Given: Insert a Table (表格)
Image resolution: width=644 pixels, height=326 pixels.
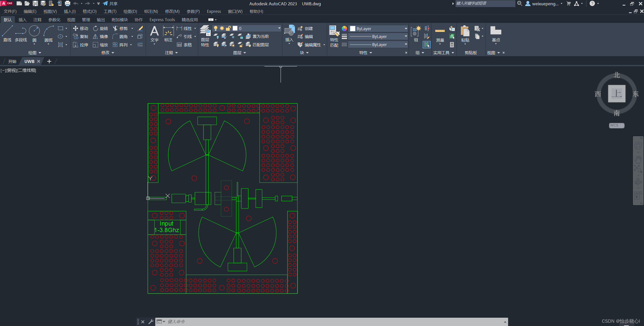Looking at the screenshot, I should pos(184,45).
